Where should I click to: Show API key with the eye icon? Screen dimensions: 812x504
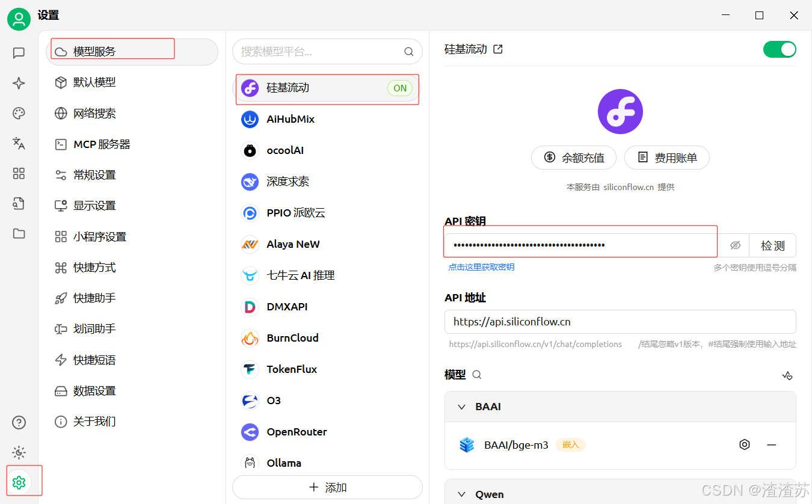[x=735, y=245]
